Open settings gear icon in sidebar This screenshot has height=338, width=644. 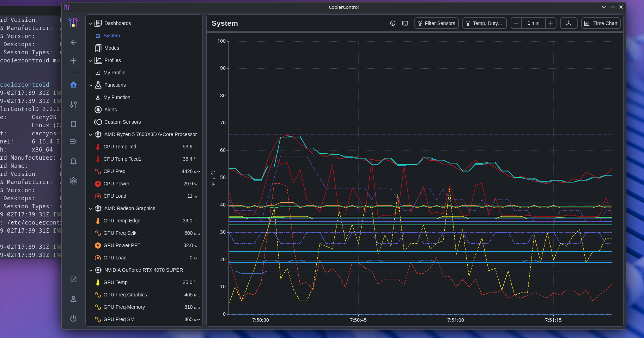(73, 181)
